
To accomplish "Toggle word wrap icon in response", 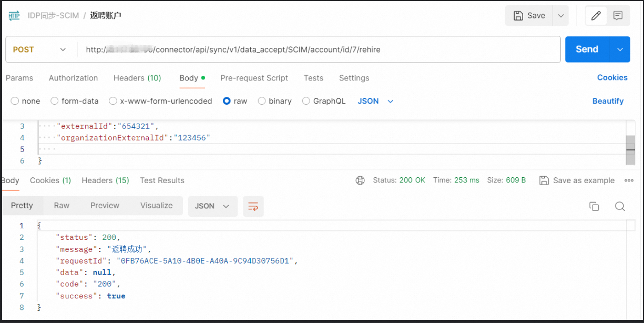I will coord(253,206).
